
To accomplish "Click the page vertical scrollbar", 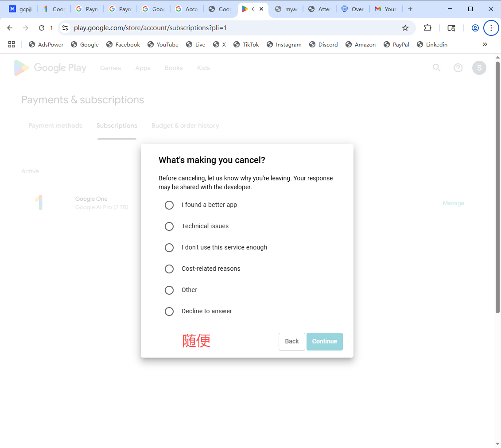I will click(x=497, y=186).
